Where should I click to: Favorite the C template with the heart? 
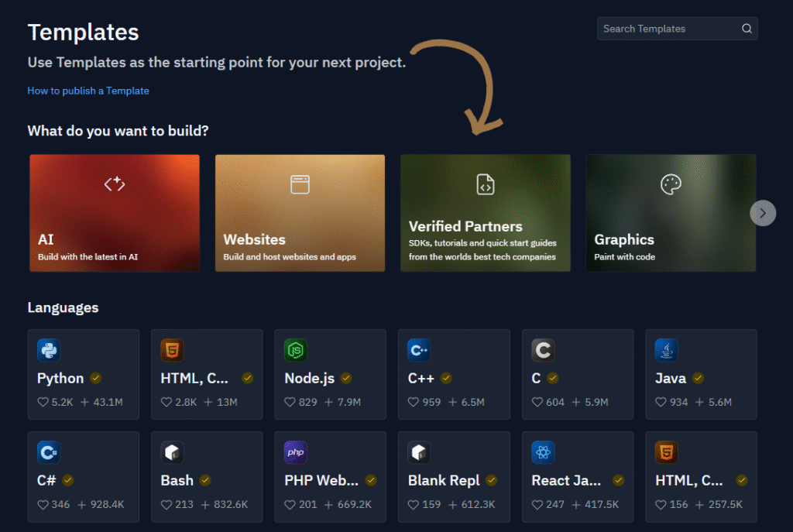pos(536,402)
